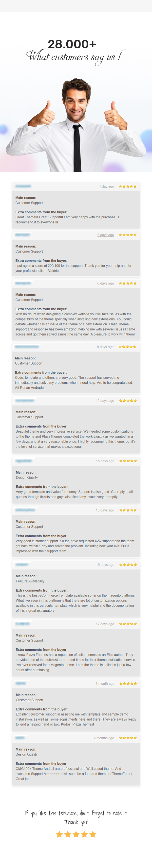Click the blurred username on the "1 day ago" review
This screenshot has height=868, width=152.
pos(23,186)
